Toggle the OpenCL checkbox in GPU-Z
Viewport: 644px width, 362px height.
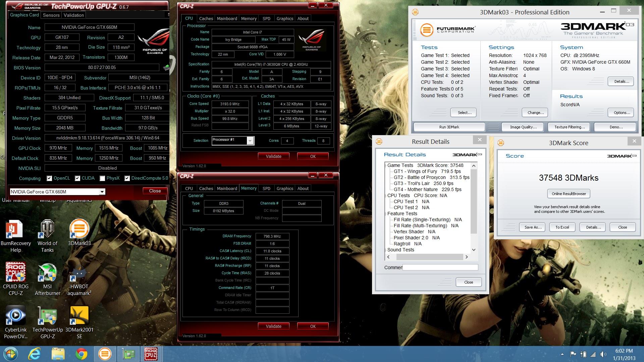point(49,178)
